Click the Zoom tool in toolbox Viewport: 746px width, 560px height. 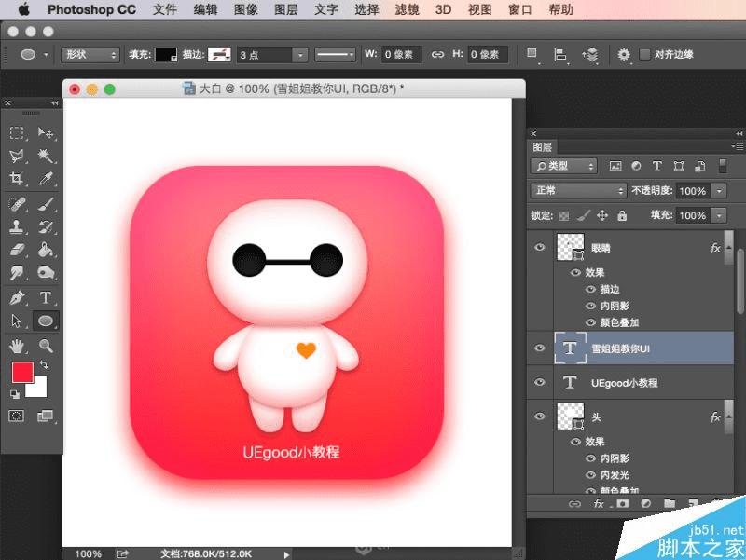tap(45, 346)
